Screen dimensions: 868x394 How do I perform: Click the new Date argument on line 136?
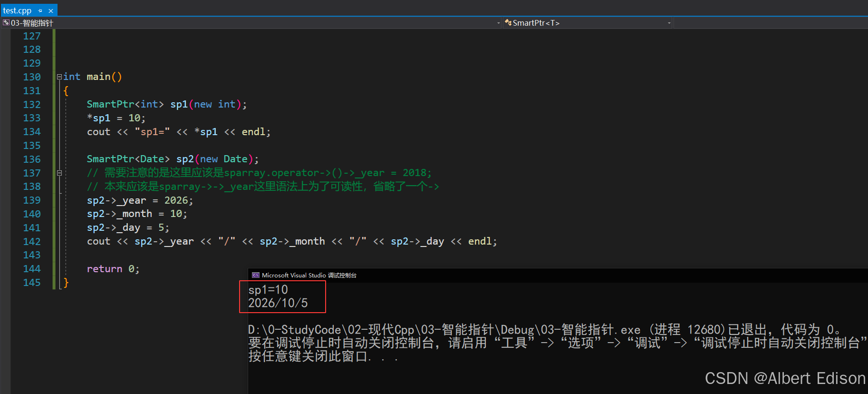(x=224, y=159)
